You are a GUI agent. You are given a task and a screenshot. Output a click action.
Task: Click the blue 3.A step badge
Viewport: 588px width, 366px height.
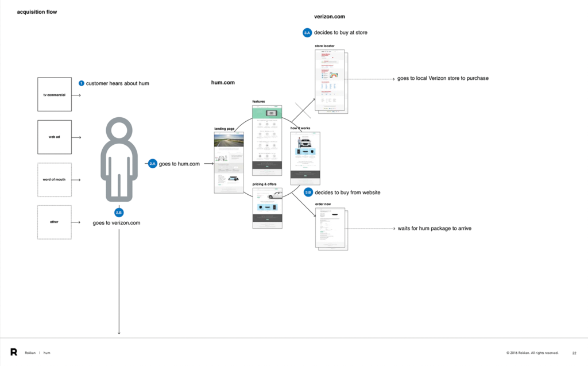pos(307,33)
